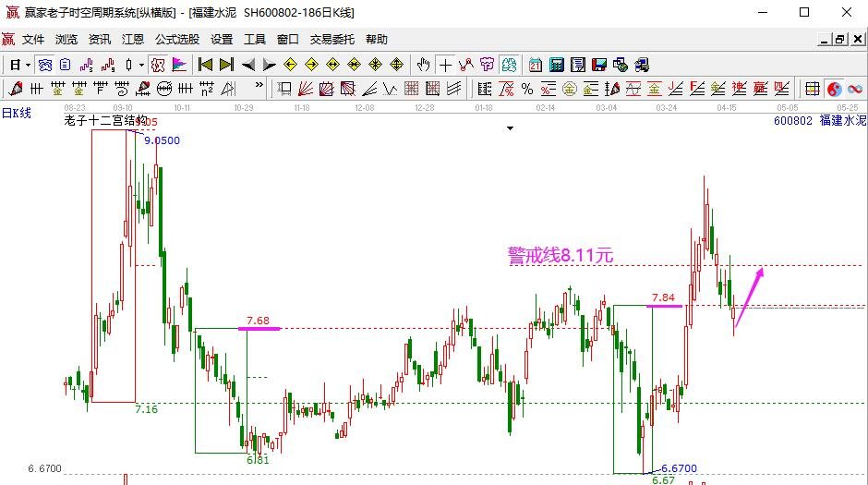The image size is (868, 485).
Task: Click the magenta flag icon
Action: [x=179, y=65]
